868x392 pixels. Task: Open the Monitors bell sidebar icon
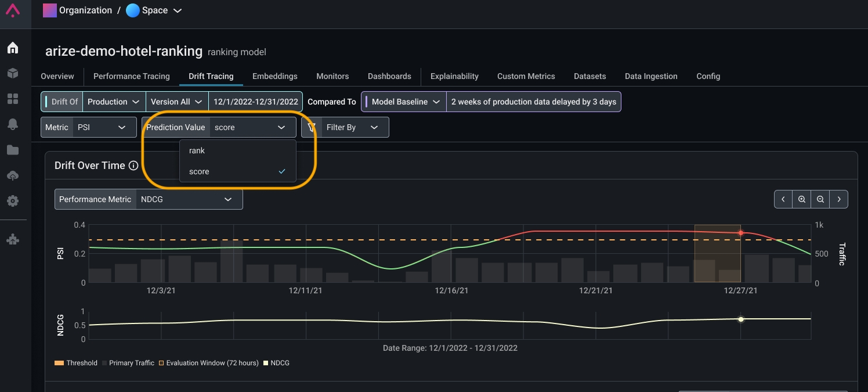pyautogui.click(x=13, y=124)
